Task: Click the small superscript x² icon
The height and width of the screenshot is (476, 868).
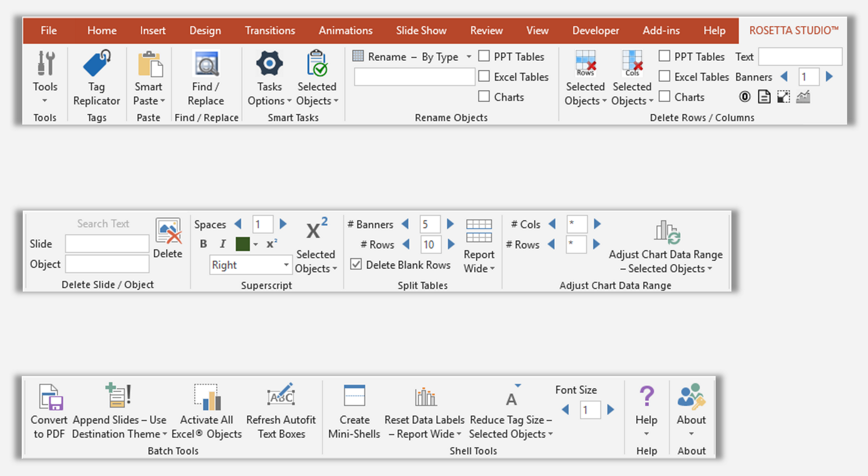Action: pos(272,243)
